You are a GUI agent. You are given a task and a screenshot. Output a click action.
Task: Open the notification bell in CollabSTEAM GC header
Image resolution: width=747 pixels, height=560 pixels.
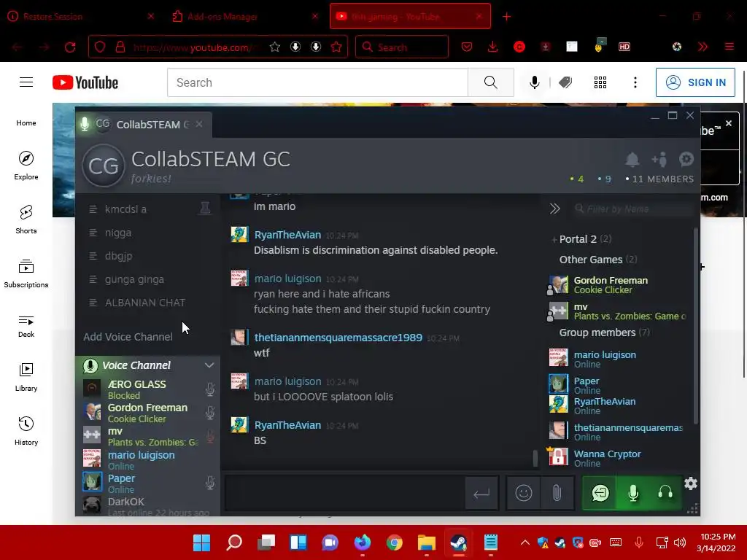(x=632, y=160)
